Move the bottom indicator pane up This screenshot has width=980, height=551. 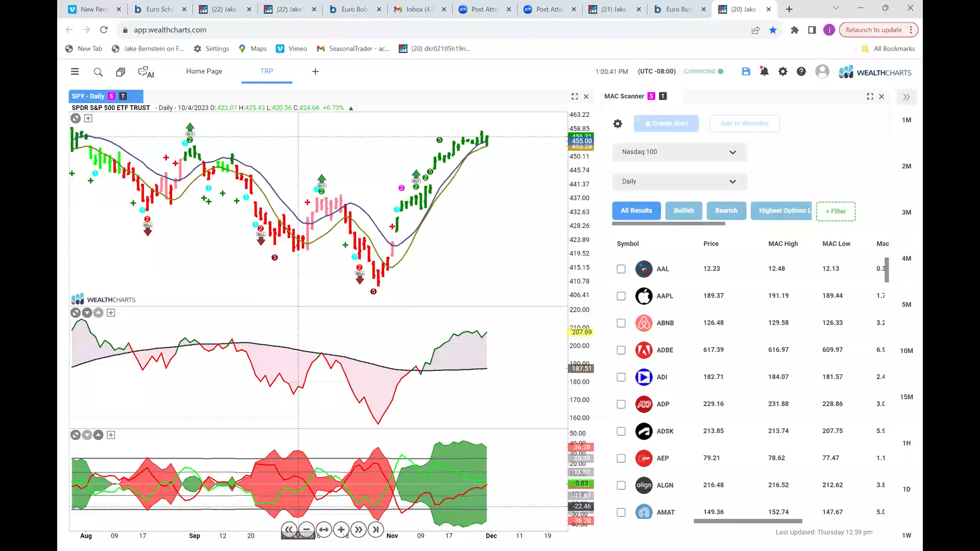(99, 435)
